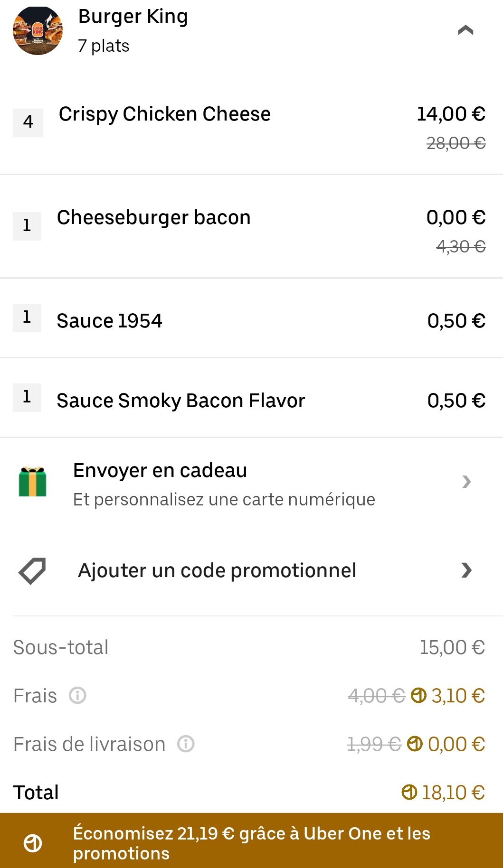Collapse the Burger King order list
Image resolution: width=503 pixels, height=868 pixels.
point(465,30)
